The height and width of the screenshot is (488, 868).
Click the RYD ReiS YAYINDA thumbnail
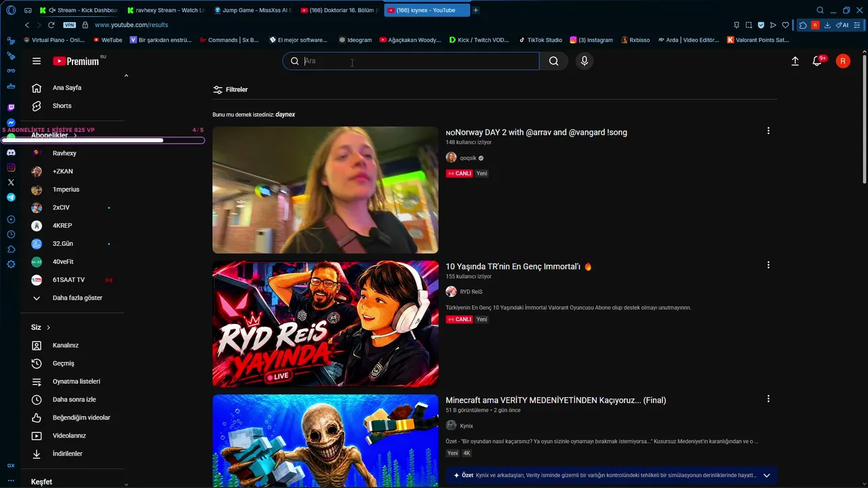pos(325,323)
